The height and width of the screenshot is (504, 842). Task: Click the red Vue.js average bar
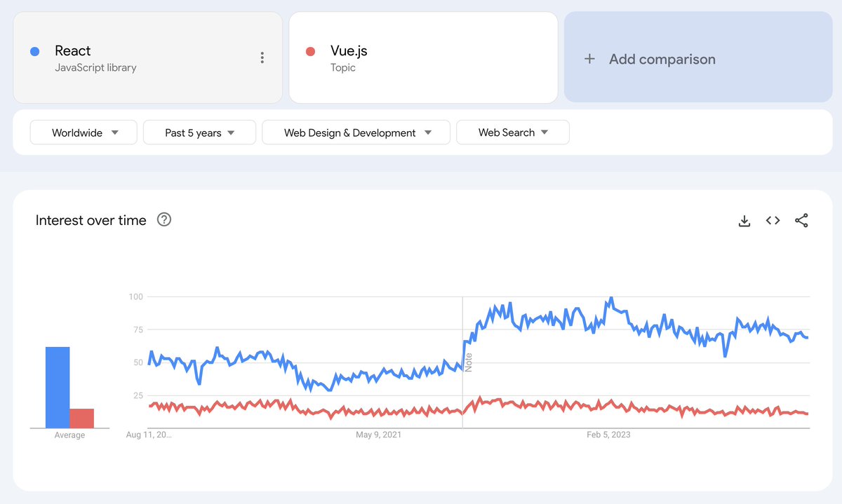81,418
